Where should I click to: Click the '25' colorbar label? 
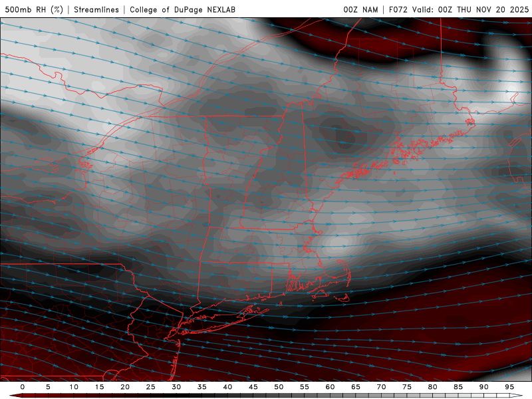[151, 387]
